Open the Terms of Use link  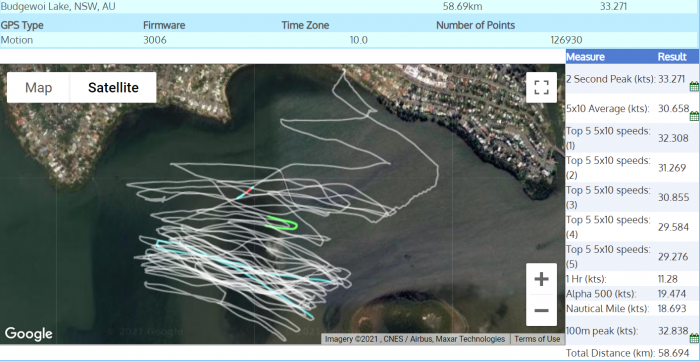pyautogui.click(x=537, y=339)
